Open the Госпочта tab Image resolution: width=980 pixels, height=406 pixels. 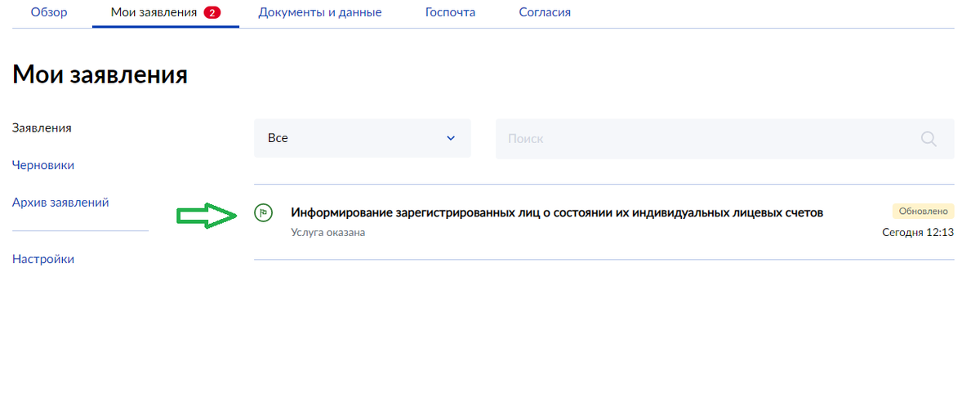[450, 12]
